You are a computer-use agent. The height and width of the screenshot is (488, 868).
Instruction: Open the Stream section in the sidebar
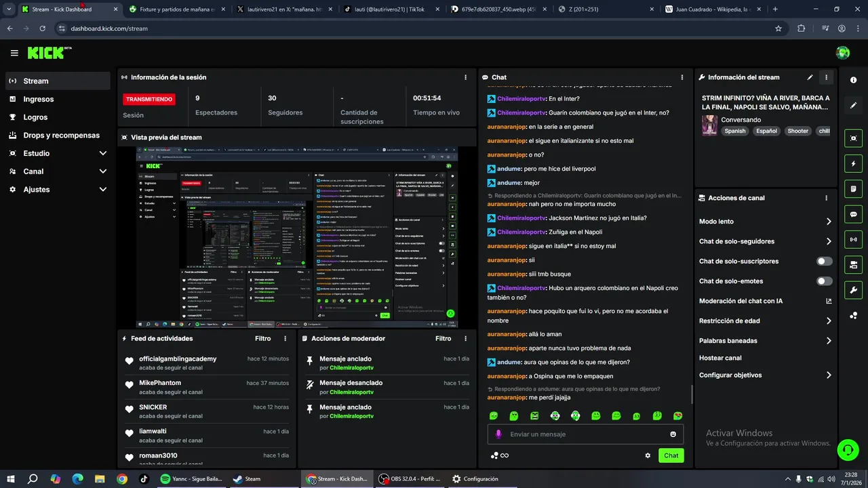point(58,81)
